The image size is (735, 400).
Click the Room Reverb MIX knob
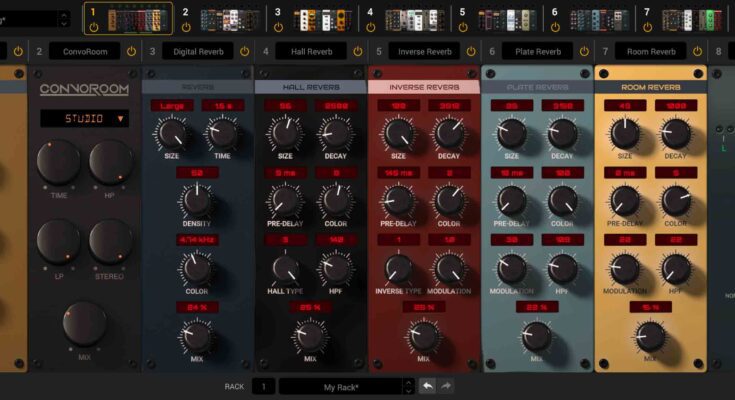650,337
